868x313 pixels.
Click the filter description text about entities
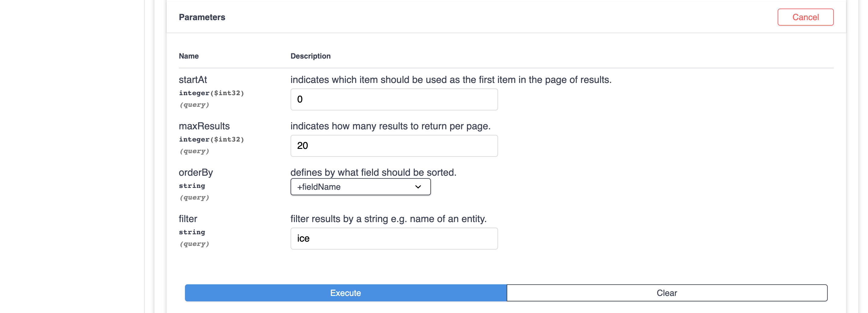tap(388, 219)
